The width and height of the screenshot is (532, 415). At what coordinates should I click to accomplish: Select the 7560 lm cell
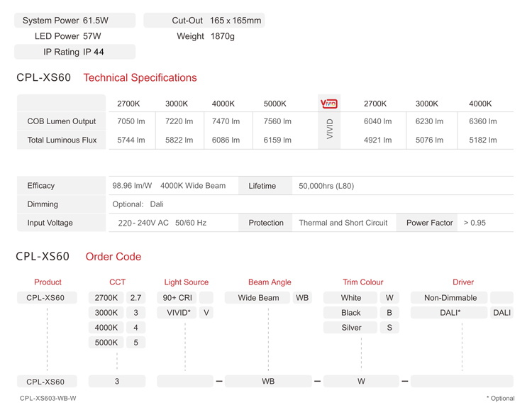277,121
